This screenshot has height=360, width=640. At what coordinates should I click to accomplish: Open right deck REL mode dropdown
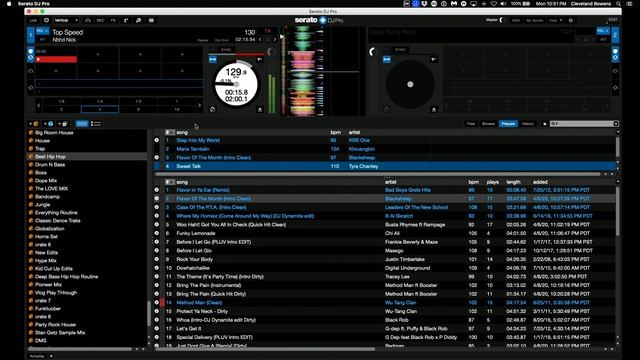pos(602,31)
